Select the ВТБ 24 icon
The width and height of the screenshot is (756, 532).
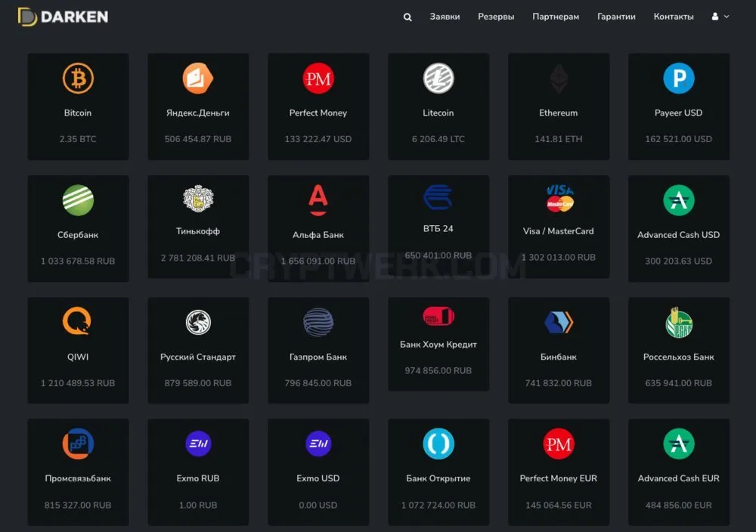[x=438, y=197]
